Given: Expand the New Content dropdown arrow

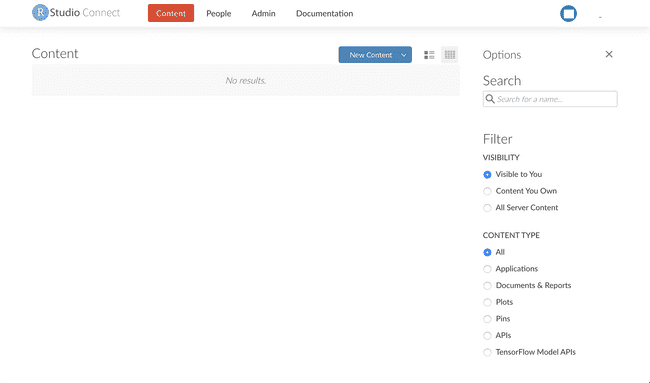Looking at the screenshot, I should [404, 55].
